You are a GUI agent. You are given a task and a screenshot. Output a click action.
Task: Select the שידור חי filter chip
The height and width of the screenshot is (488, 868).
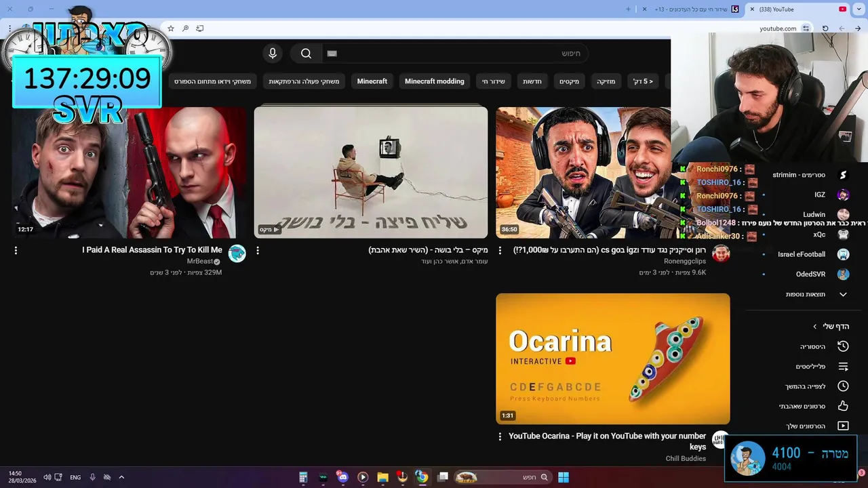tap(494, 81)
